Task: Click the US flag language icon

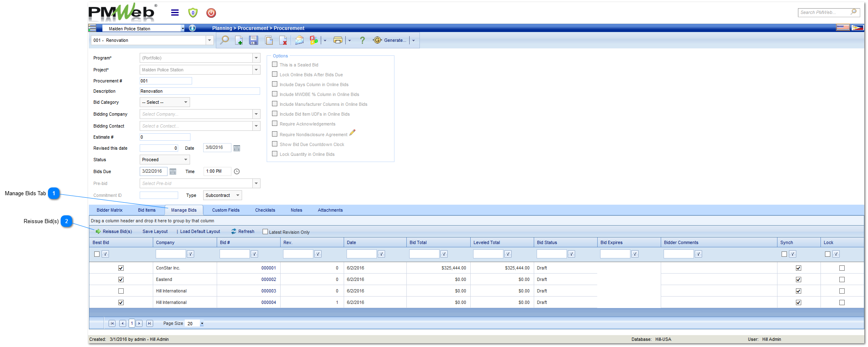Action: point(843,28)
